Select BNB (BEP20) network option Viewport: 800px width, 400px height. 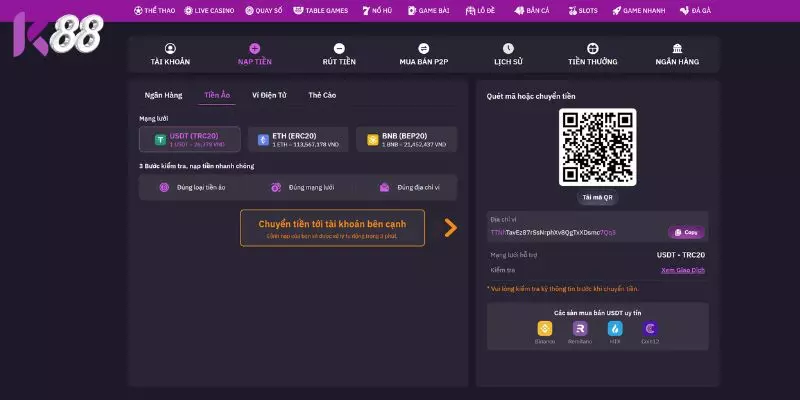coord(406,139)
